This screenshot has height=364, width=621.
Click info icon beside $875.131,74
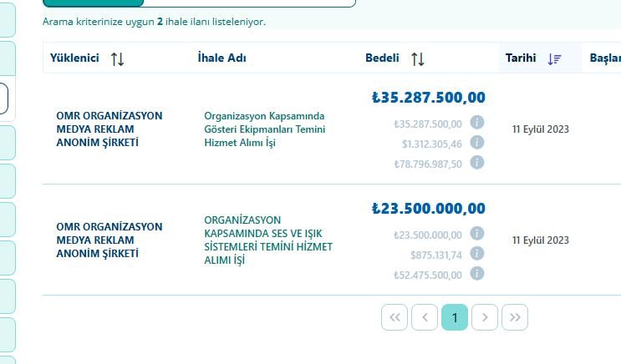click(x=477, y=254)
